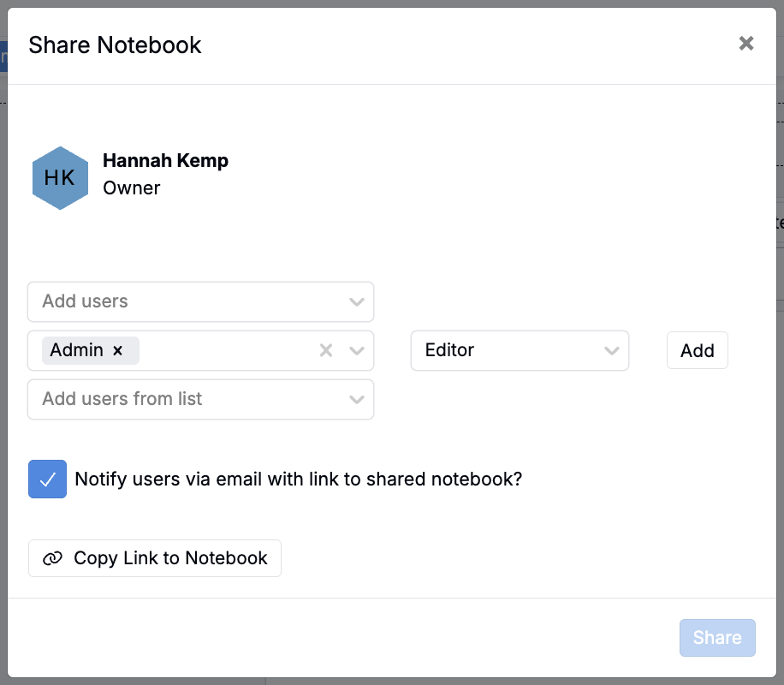The height and width of the screenshot is (685, 784).
Task: Close the Share Notebook dialog
Action: tap(746, 44)
